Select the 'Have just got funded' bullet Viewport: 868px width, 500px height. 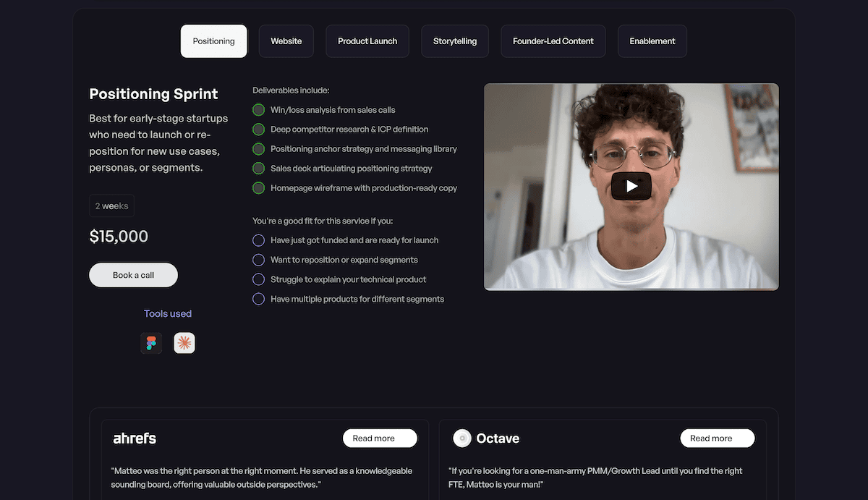point(258,240)
